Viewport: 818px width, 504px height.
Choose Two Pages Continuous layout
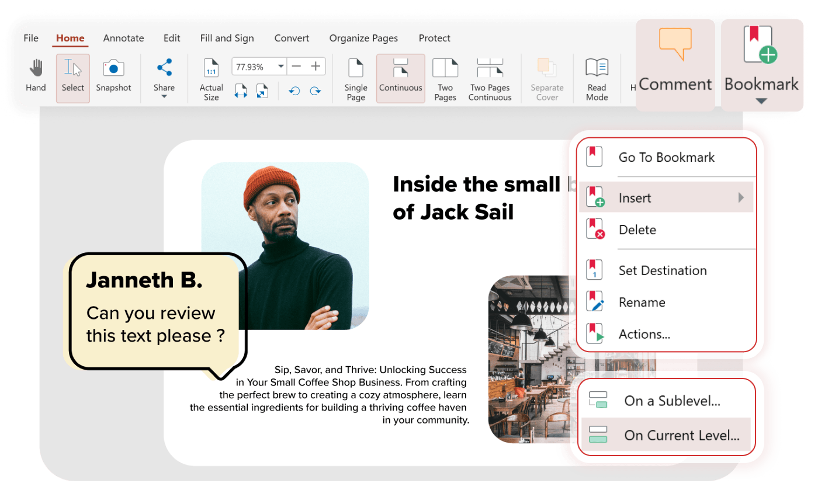coord(490,79)
